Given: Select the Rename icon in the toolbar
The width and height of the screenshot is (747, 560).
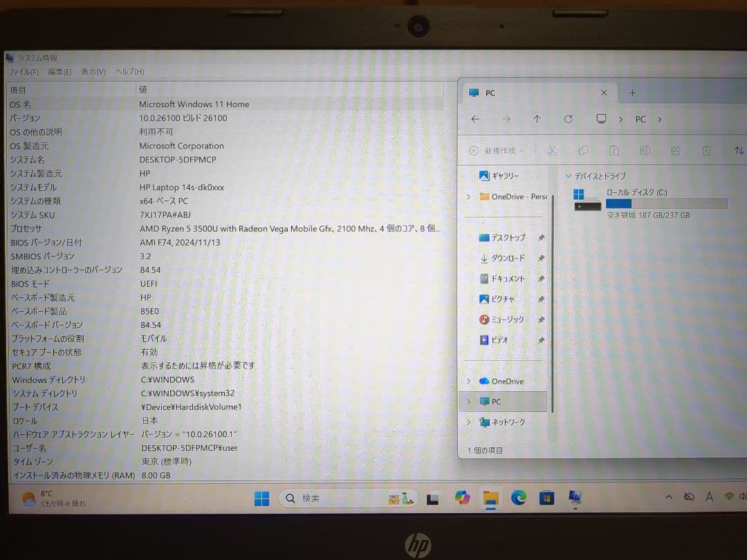Looking at the screenshot, I should [645, 150].
